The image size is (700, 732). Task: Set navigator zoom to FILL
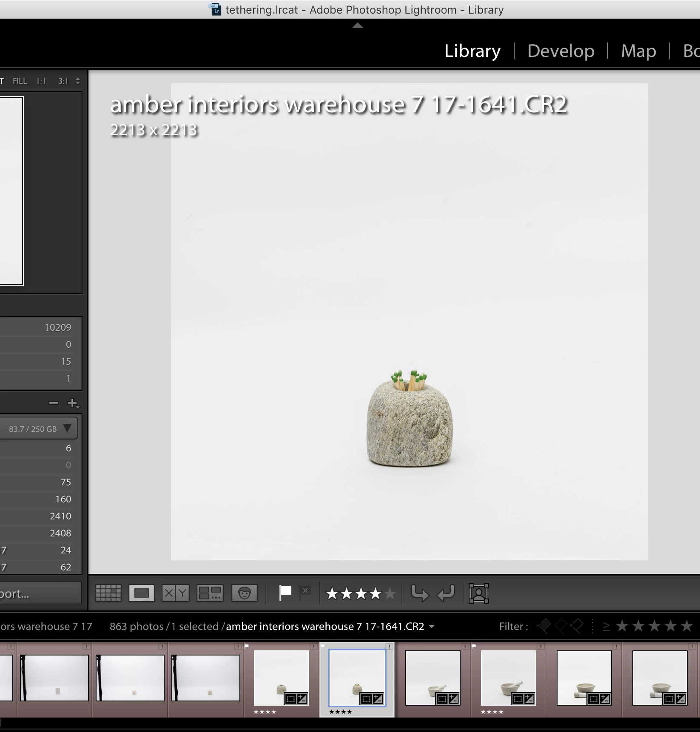(x=20, y=81)
